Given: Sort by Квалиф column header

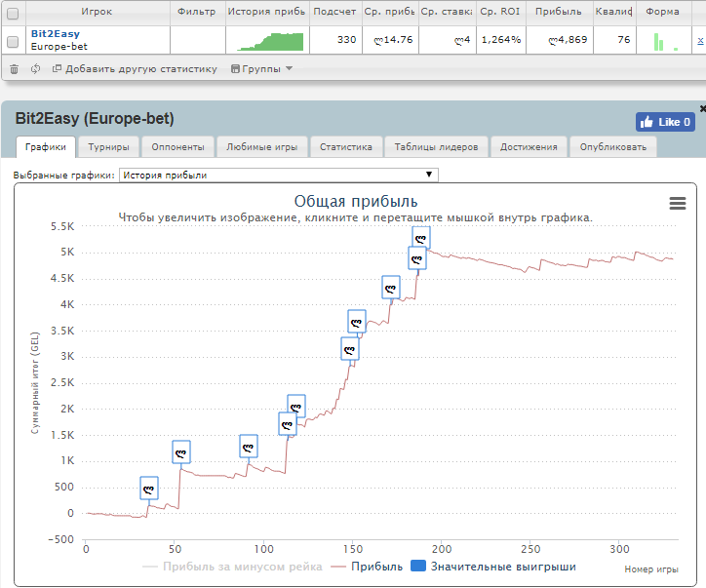Looking at the screenshot, I should pos(614,12).
